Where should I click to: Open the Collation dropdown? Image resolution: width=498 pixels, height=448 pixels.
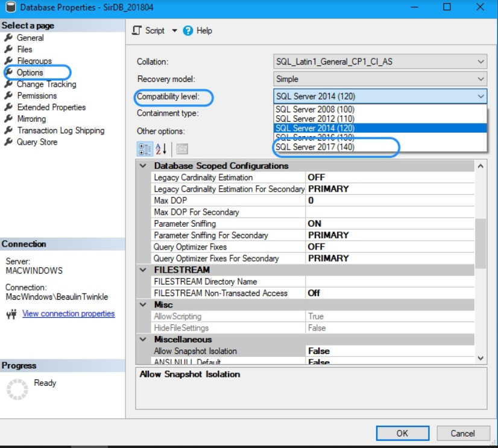coord(380,62)
